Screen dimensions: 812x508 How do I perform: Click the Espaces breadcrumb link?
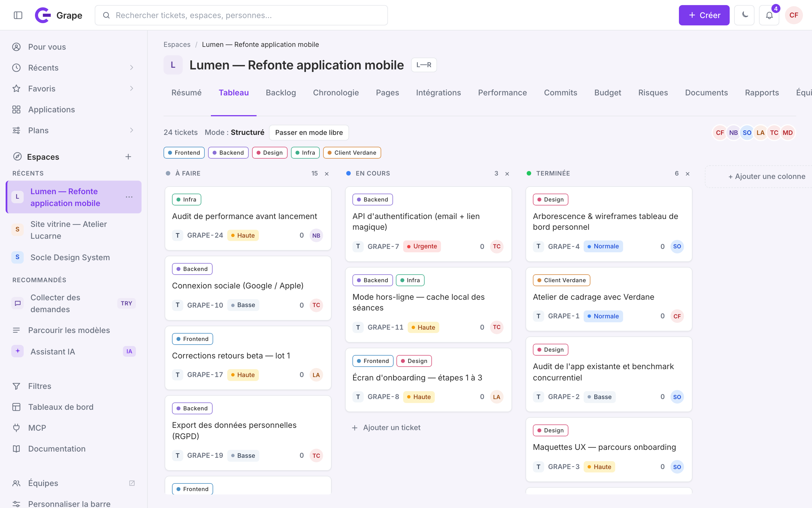coord(177,44)
